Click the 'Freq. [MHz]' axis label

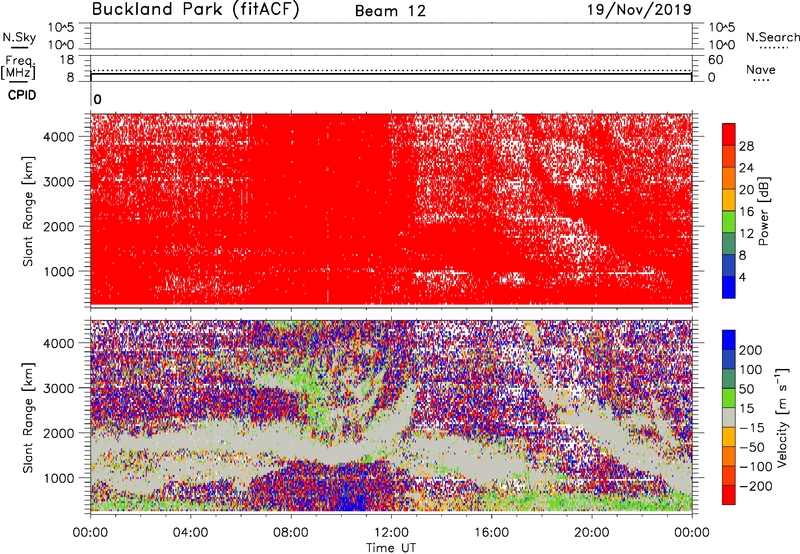[19, 67]
